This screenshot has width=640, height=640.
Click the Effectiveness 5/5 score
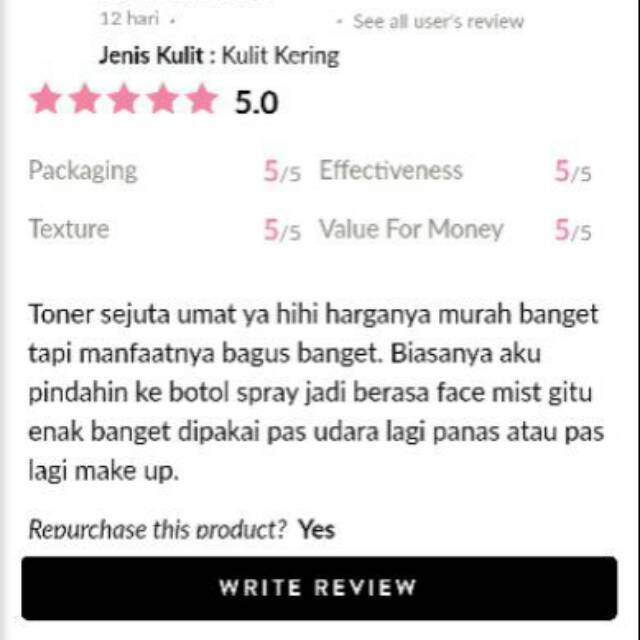tap(573, 171)
